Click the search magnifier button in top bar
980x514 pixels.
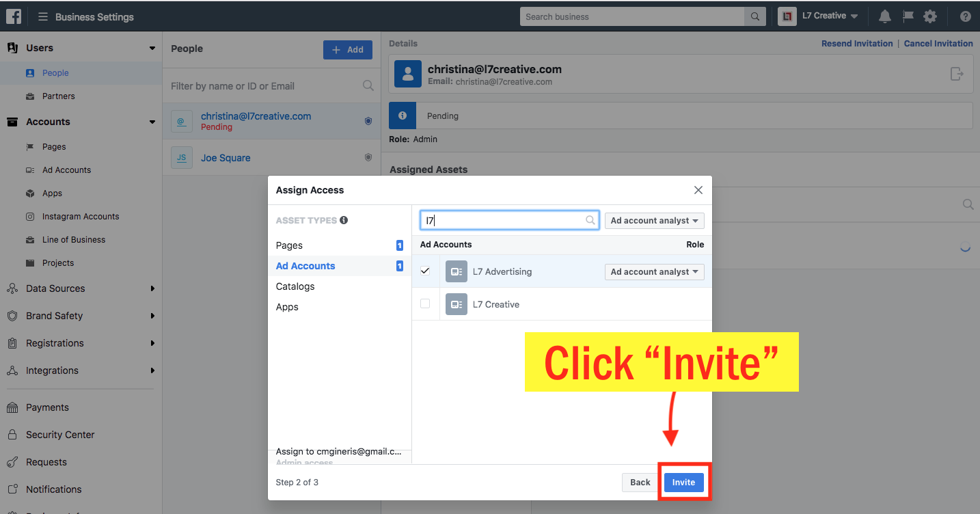click(x=754, y=16)
